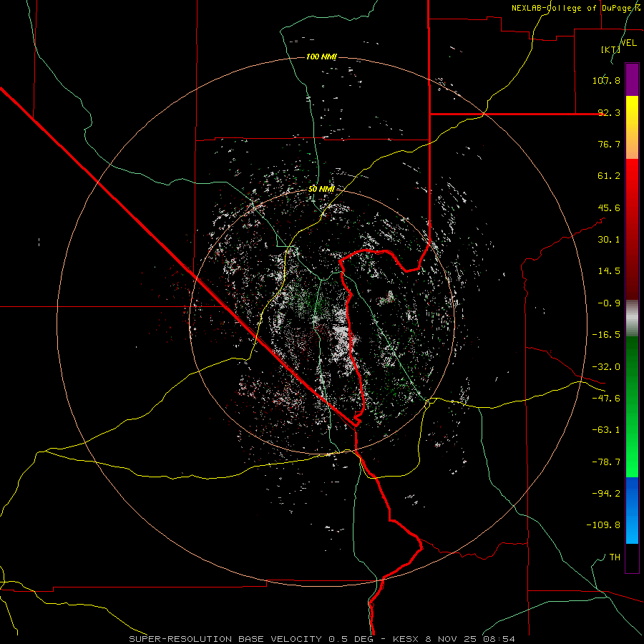This screenshot has width=644, height=644.
Task: Select the -94.2 velocity scale value
Action: 606,494
